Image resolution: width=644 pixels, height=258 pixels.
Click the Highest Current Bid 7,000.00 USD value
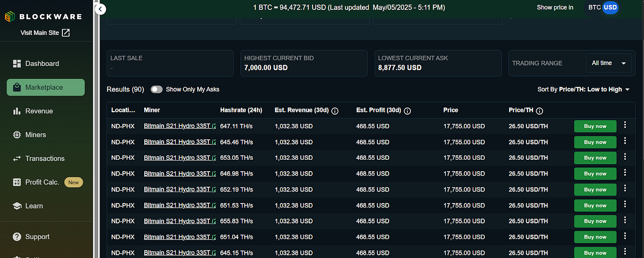(266, 68)
